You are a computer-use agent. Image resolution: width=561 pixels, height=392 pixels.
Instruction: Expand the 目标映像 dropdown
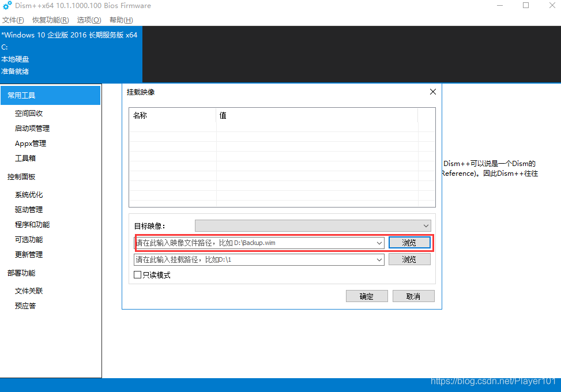point(426,225)
